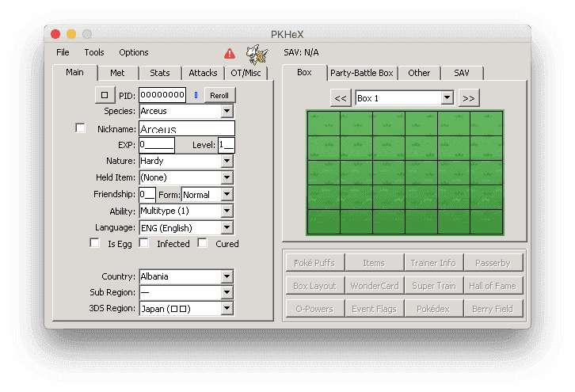Click the Hall of Fame button
The width and height of the screenshot is (575, 392).
[493, 286]
